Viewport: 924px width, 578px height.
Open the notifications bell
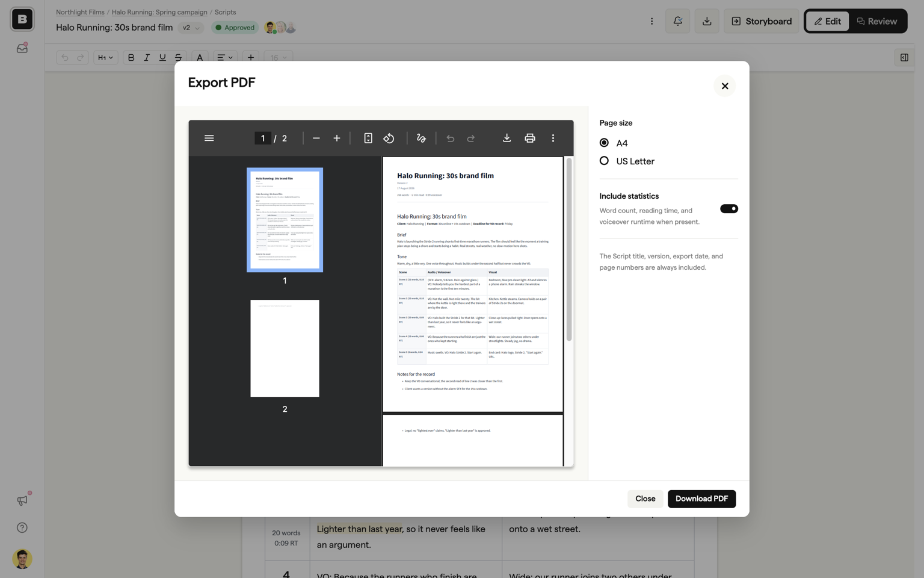[x=677, y=21]
